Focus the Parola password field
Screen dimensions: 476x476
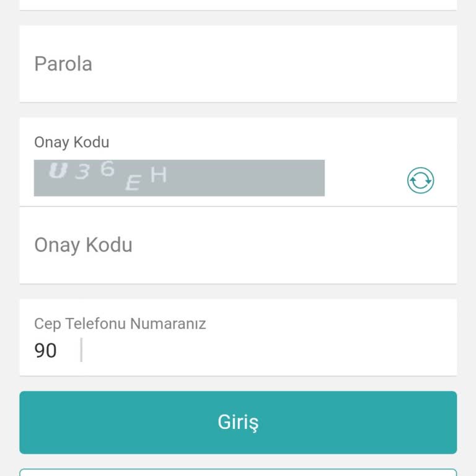pyautogui.click(x=238, y=64)
